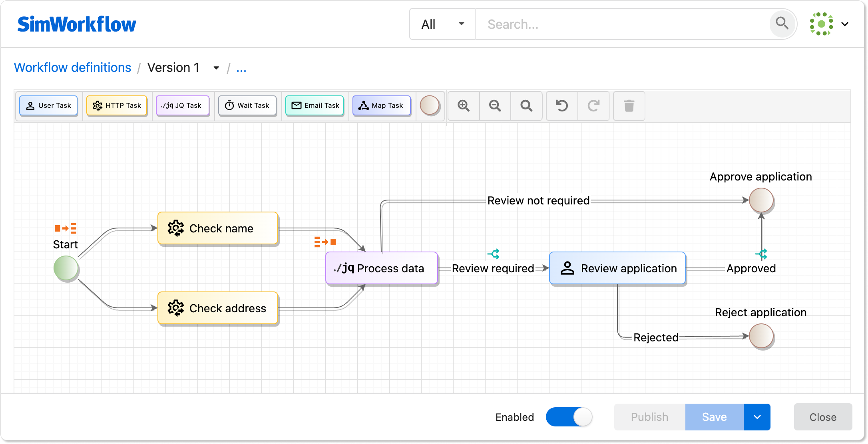Click the zoom out magnifier icon
The width and height of the screenshot is (868, 444).
495,106
